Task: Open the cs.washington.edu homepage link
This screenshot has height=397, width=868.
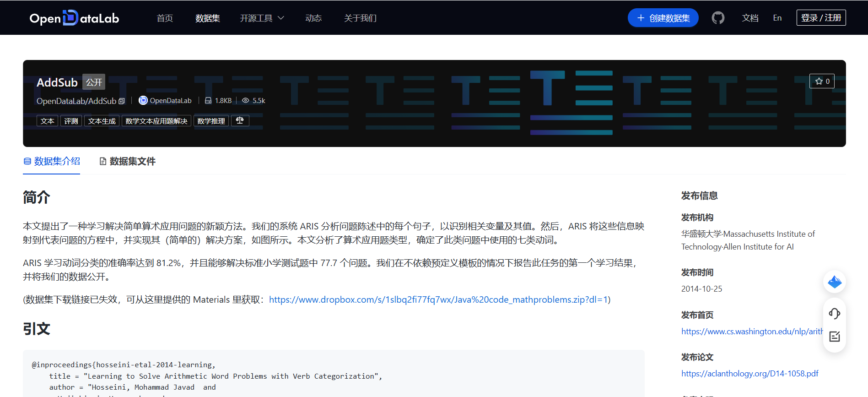Action: coord(752,331)
